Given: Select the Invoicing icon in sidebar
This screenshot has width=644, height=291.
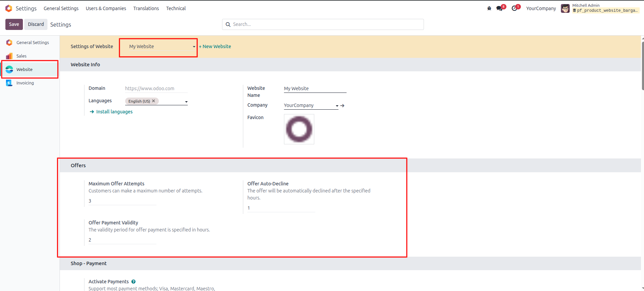Looking at the screenshot, I should pos(9,83).
